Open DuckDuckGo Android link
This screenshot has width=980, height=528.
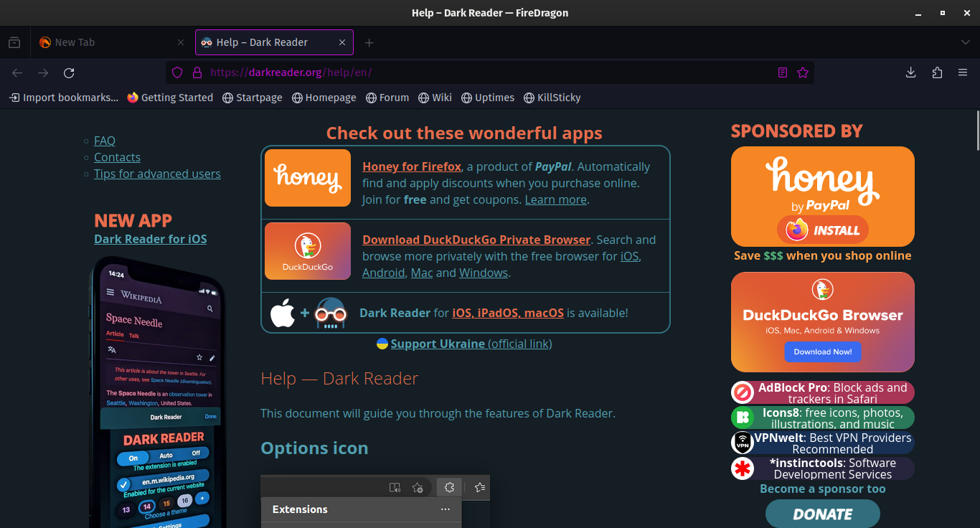(383, 273)
